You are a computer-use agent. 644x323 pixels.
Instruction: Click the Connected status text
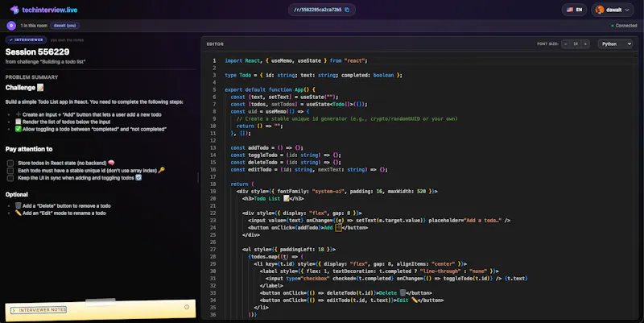(x=626, y=26)
